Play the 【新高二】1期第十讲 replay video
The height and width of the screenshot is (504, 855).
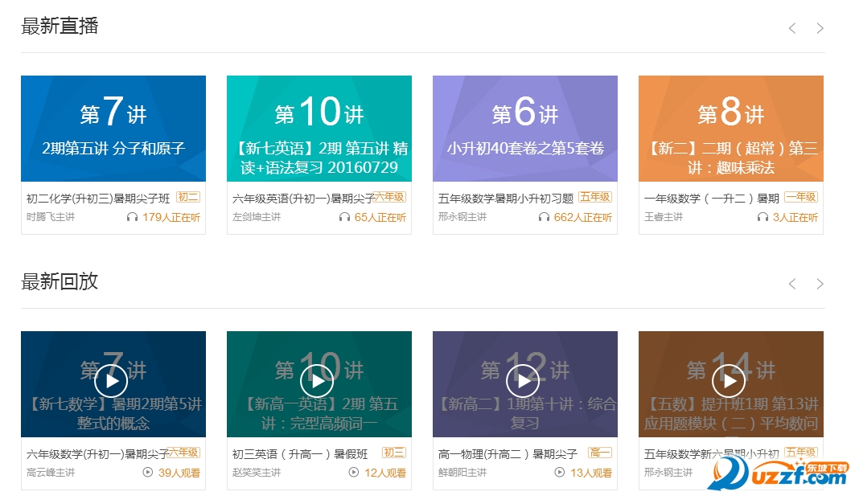click(523, 381)
